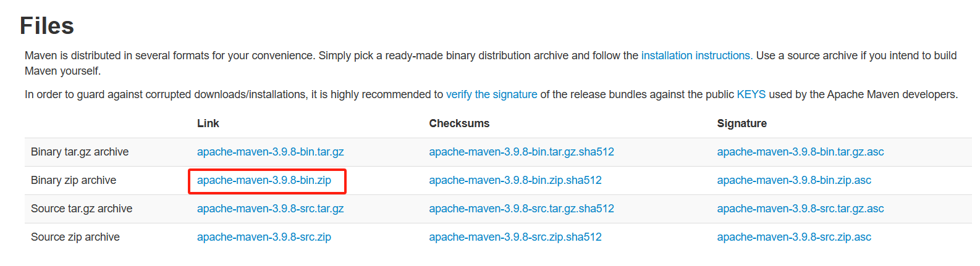The image size is (980, 266).
Task: Download apache-maven-3.9.8-bin.tar.gz
Action: pos(270,152)
